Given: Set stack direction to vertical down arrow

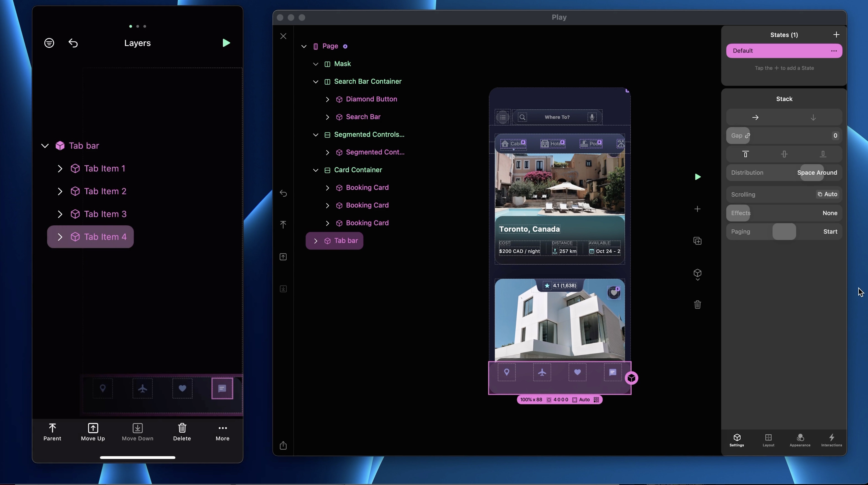Looking at the screenshot, I should click(x=813, y=117).
